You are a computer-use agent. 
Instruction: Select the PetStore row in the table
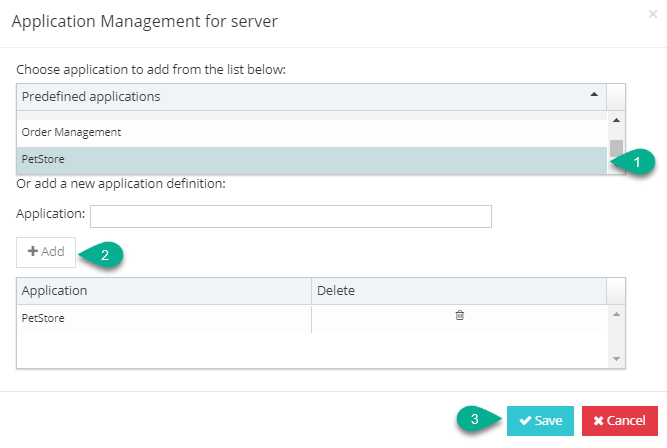160,318
